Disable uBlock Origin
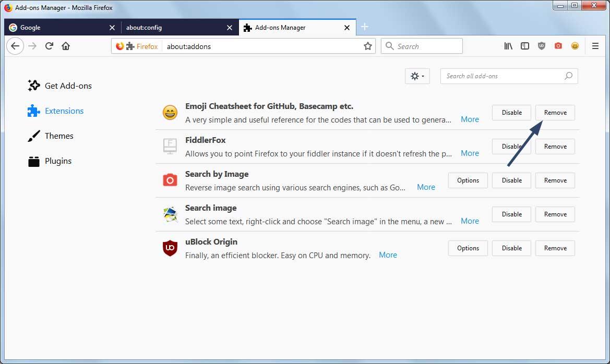 [511, 248]
